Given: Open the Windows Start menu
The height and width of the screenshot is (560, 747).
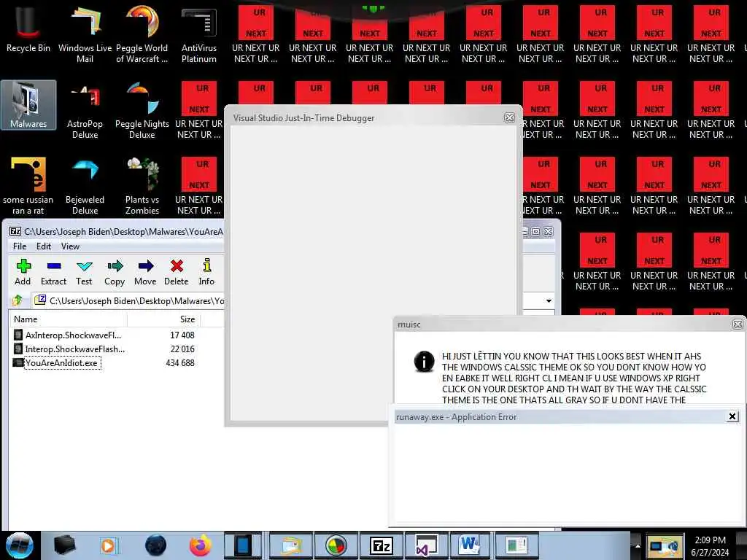Looking at the screenshot, I should pos(20,545).
